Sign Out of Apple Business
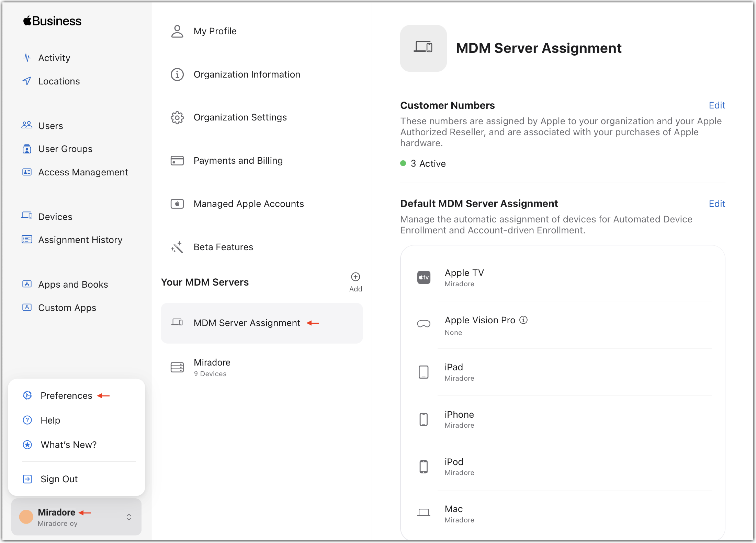 click(59, 479)
